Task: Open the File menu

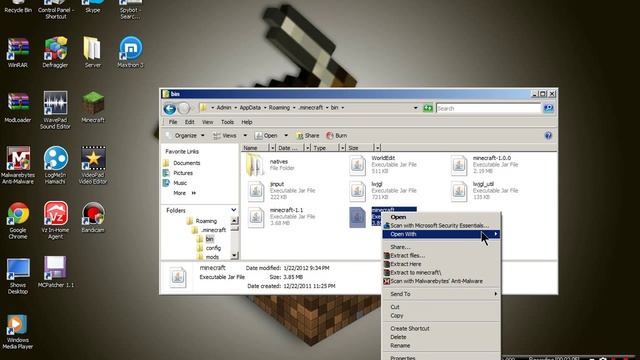Action: click(x=173, y=122)
